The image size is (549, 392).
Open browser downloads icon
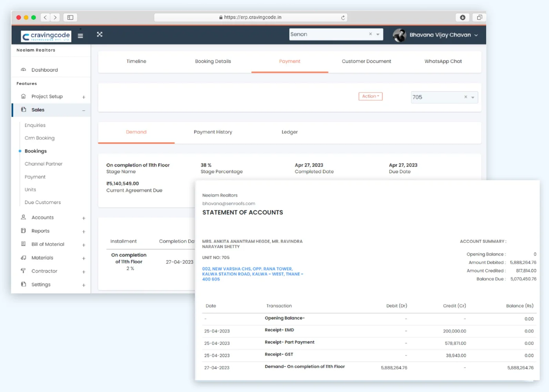tap(463, 17)
